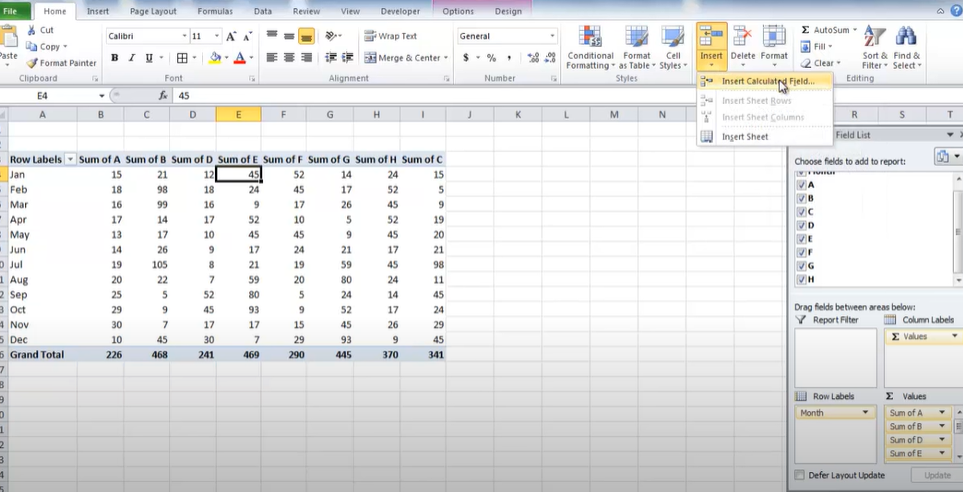963x492 pixels.
Task: Center text horizontally
Action: [x=289, y=58]
